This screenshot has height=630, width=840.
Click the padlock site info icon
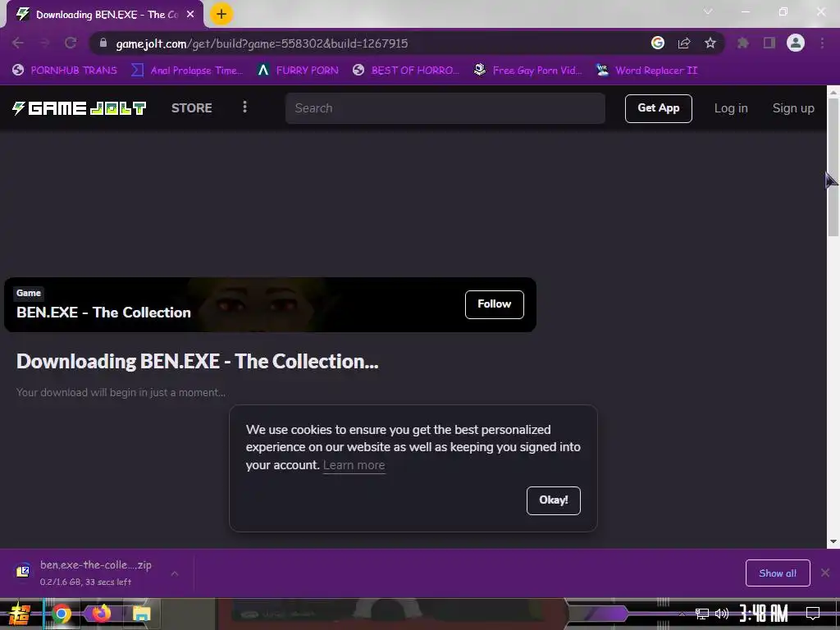coord(103,43)
